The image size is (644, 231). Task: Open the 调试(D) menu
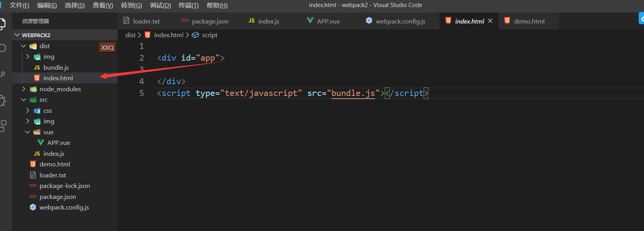coord(160,5)
